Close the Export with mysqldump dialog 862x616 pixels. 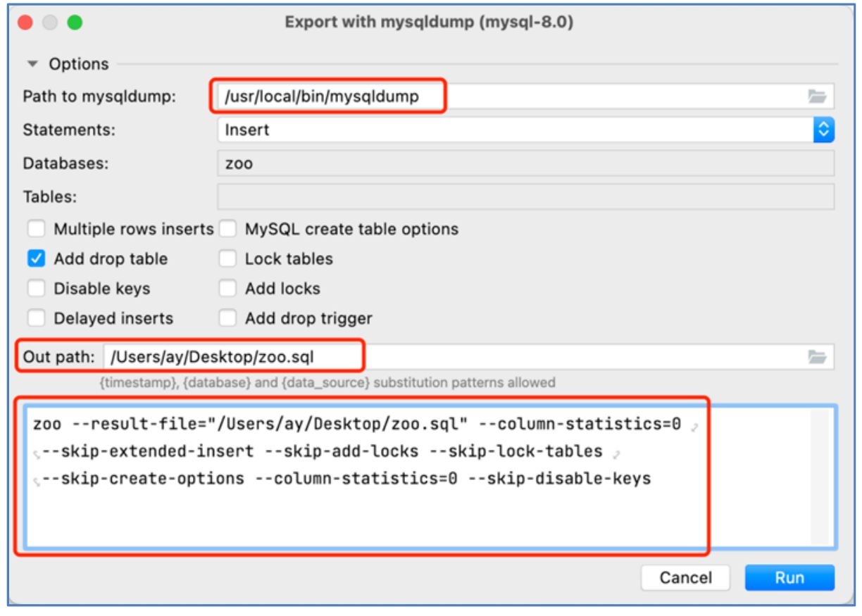point(25,23)
